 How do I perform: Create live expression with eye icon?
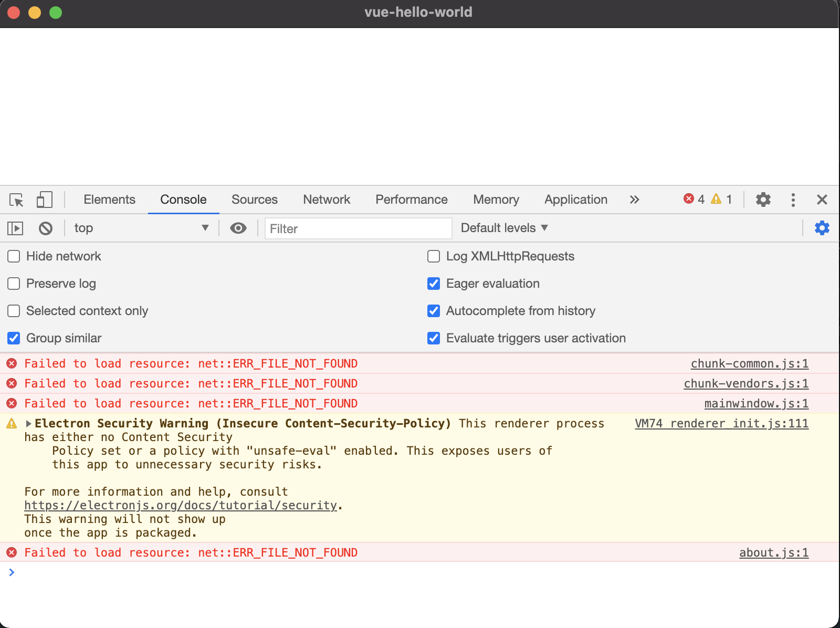(x=238, y=228)
